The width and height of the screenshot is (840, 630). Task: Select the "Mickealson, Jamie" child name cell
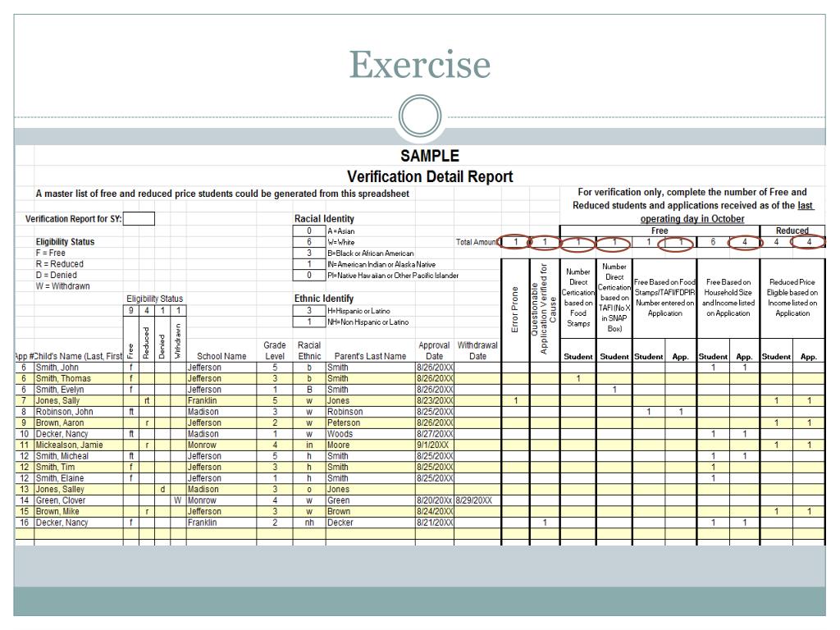tap(78, 445)
